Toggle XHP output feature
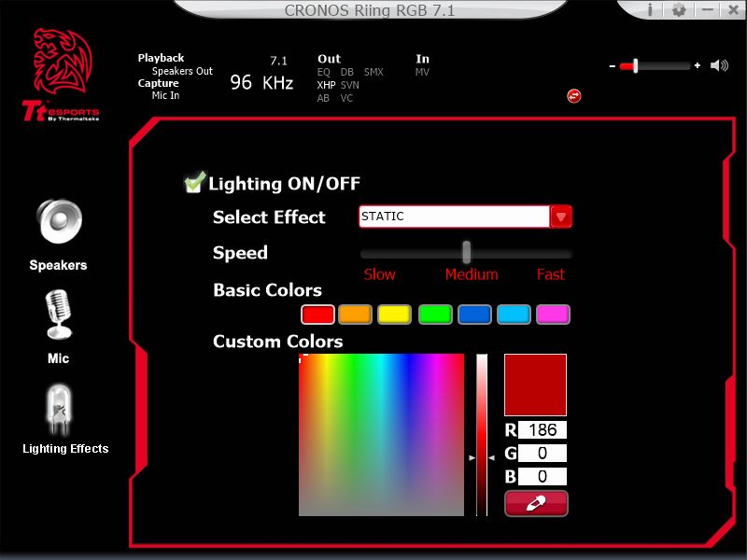 (x=326, y=85)
